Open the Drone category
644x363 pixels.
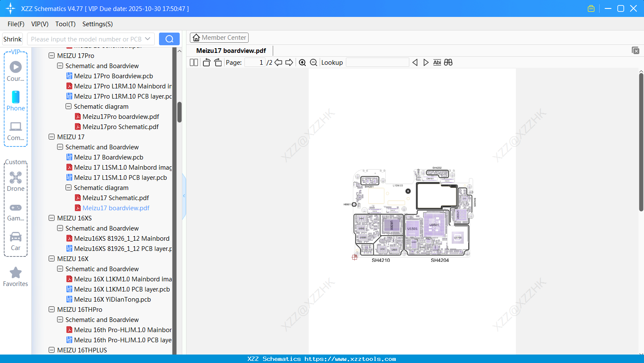pyautogui.click(x=16, y=181)
